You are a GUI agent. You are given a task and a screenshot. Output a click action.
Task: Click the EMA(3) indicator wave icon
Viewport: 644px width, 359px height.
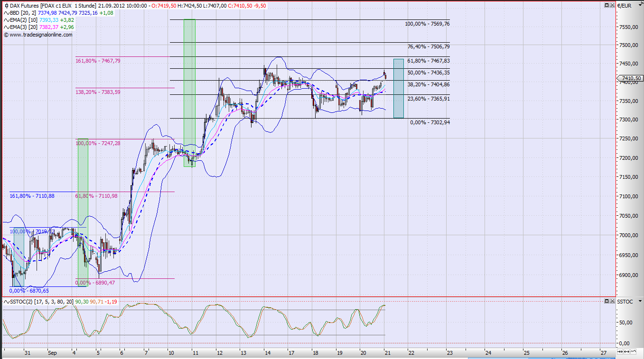[x=6, y=27]
